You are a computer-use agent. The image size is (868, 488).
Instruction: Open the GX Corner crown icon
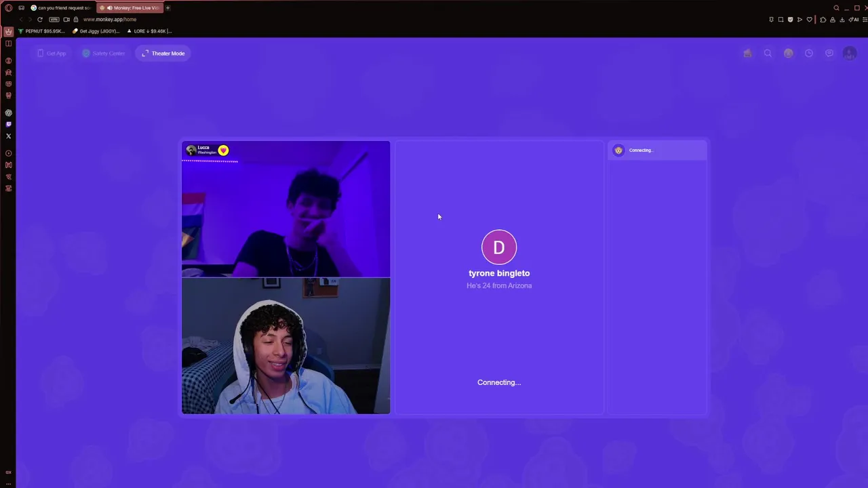[x=8, y=32]
